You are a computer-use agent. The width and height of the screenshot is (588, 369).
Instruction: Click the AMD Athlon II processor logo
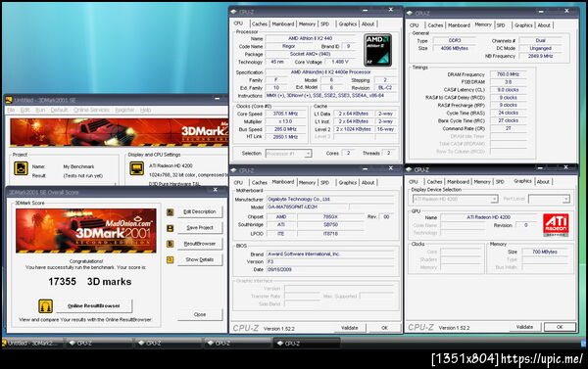(x=377, y=50)
